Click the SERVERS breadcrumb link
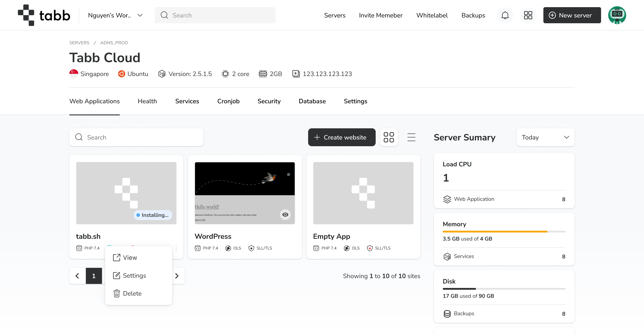Viewport: 644px width, 334px height. click(79, 43)
